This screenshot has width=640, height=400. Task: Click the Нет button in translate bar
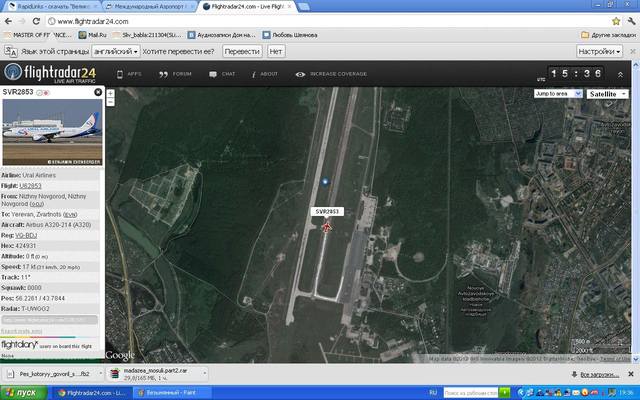276,51
